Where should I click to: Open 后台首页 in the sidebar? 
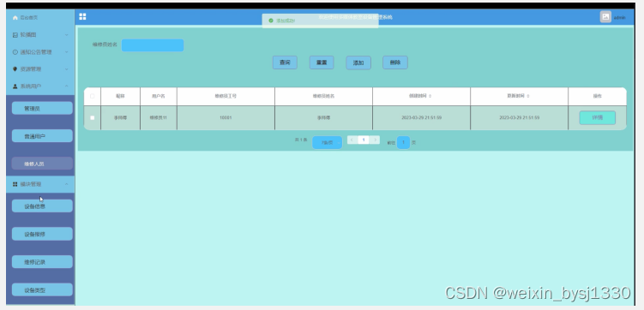[x=40, y=18]
